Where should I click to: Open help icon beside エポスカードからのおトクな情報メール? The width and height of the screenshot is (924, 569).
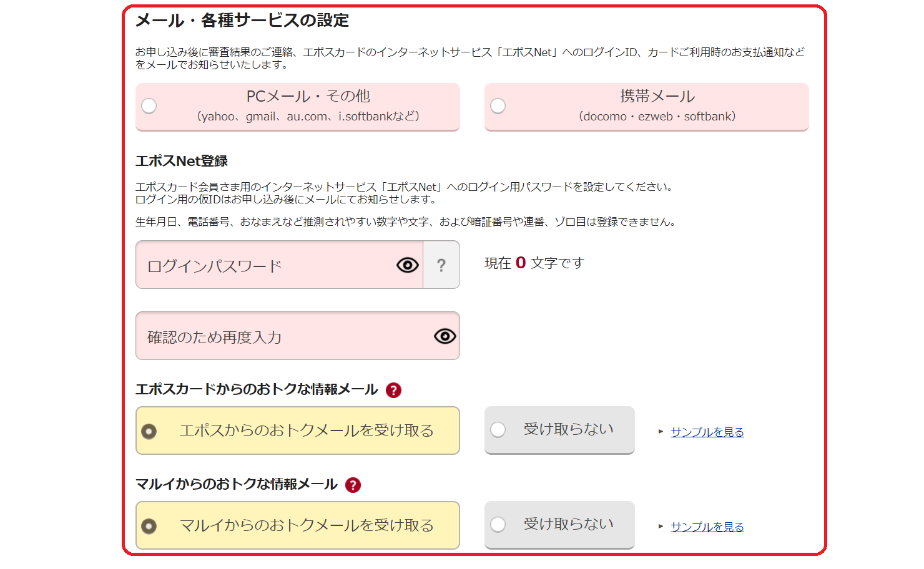pyautogui.click(x=393, y=390)
